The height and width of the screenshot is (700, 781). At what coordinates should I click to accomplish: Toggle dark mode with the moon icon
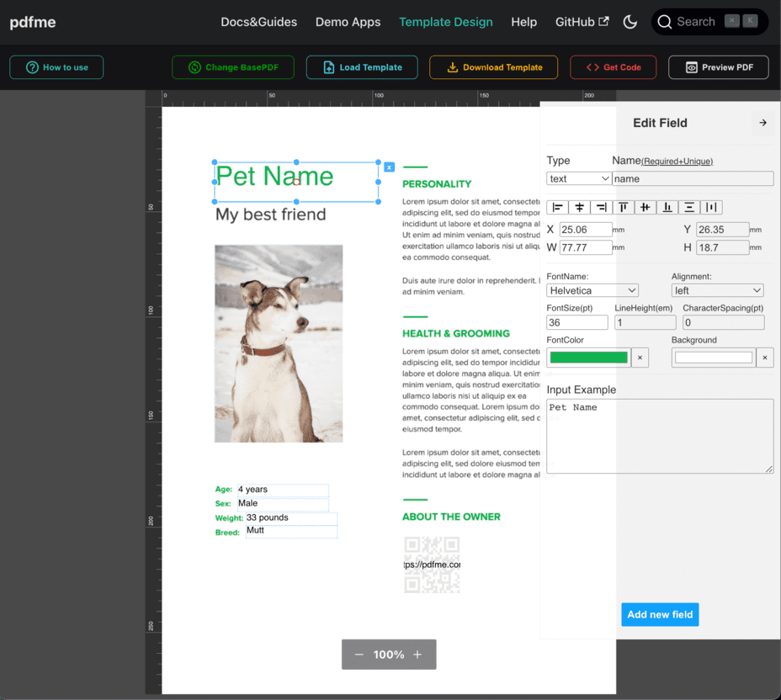630,22
